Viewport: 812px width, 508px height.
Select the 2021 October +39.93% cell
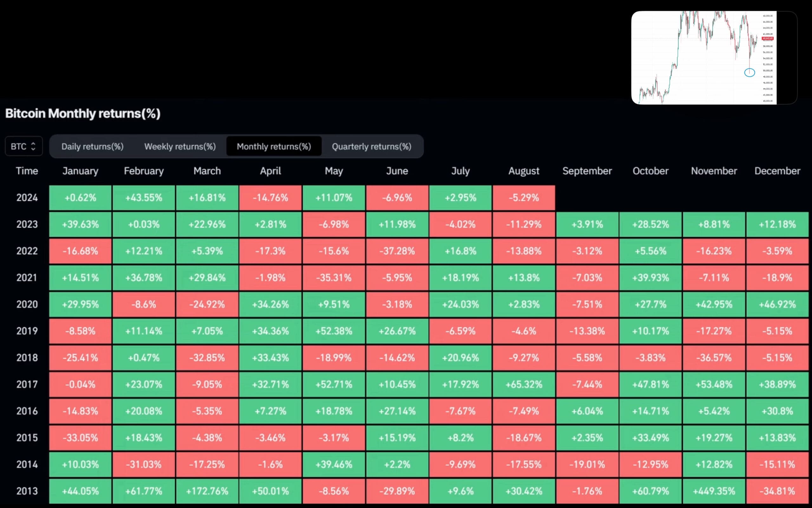pyautogui.click(x=650, y=277)
